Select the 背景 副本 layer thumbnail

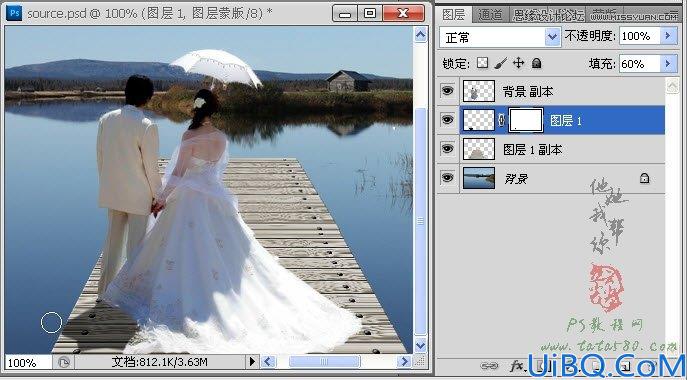coord(479,91)
